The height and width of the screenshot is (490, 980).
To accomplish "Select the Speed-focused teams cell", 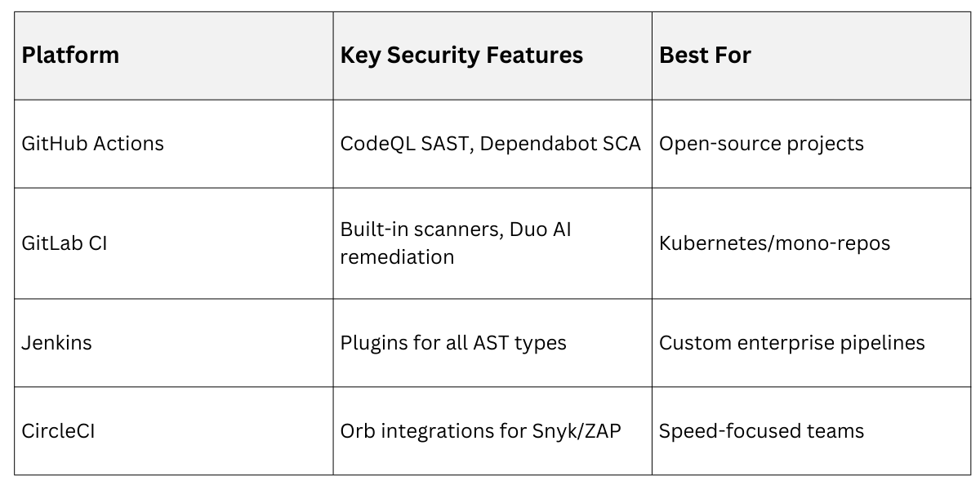I will [x=761, y=431].
